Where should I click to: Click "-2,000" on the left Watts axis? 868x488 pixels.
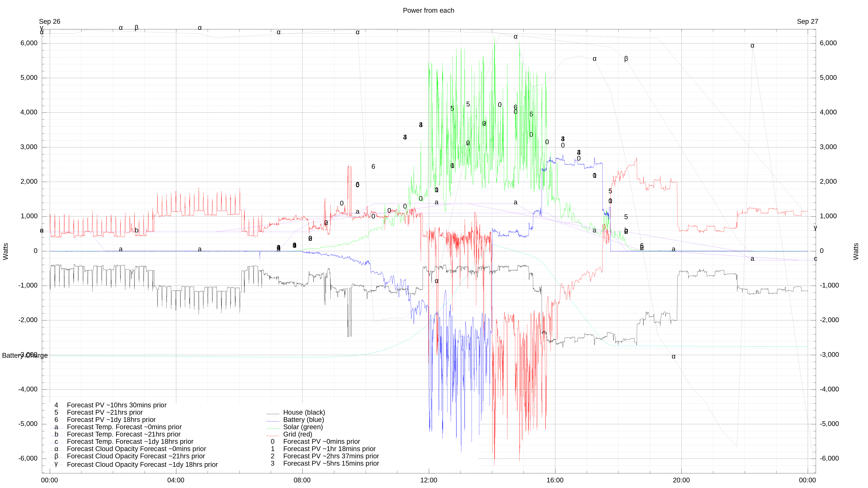coord(28,320)
